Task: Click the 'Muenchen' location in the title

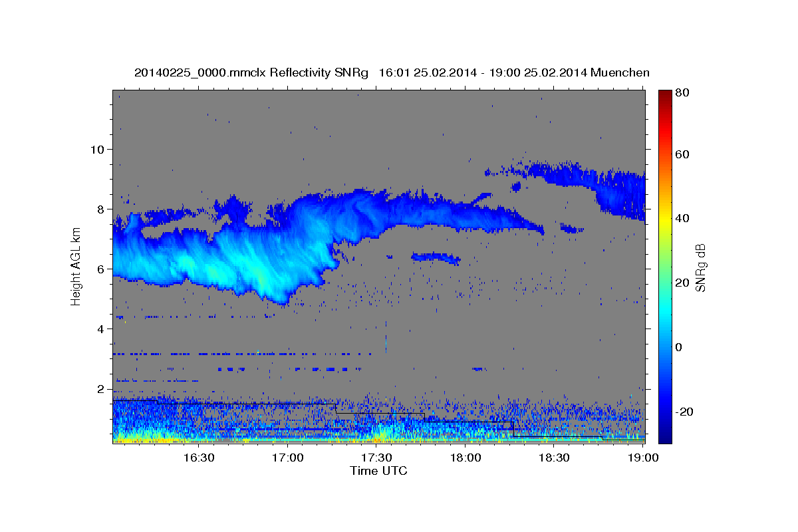Action: pos(619,72)
